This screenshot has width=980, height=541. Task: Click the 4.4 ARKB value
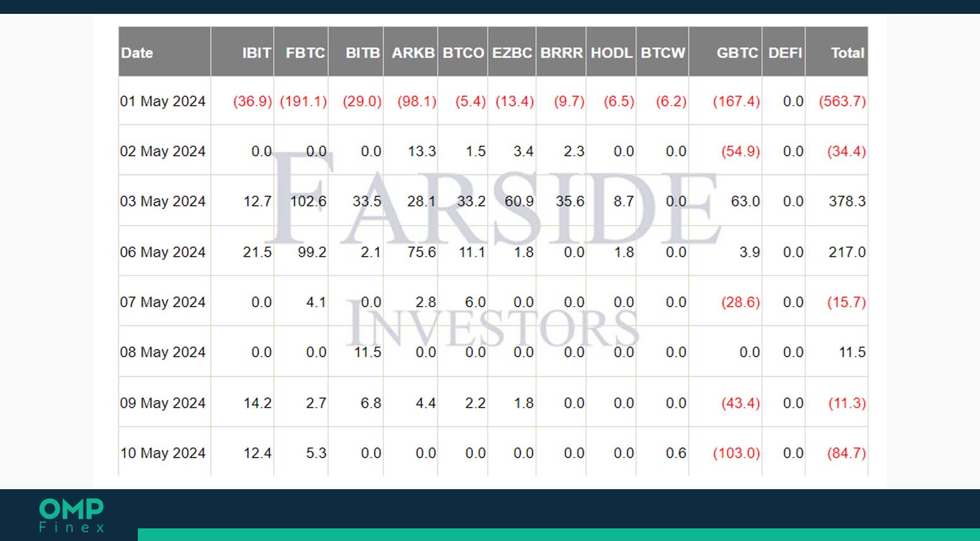click(426, 403)
